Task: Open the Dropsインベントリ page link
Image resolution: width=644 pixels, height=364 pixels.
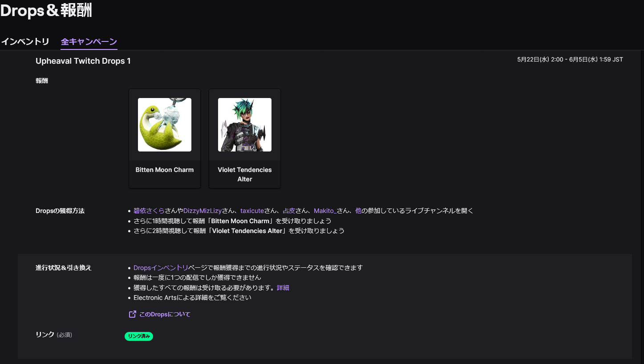Action: click(161, 268)
